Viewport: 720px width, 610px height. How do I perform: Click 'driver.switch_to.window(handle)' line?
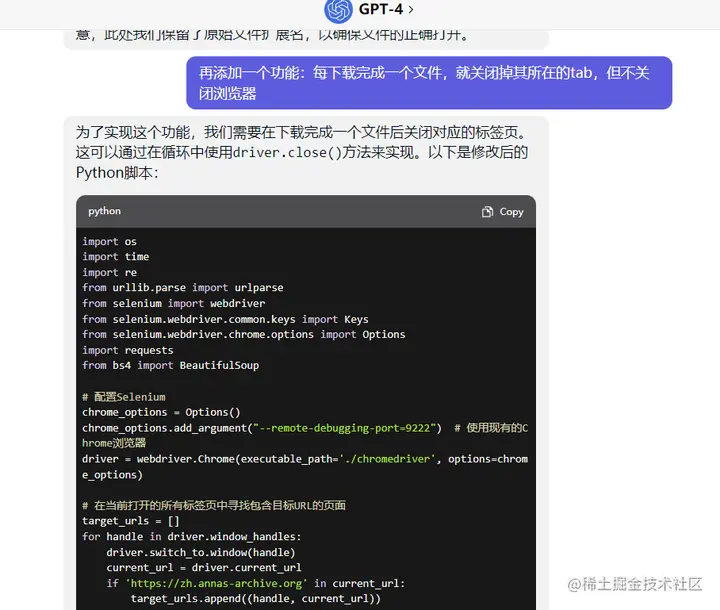pos(201,553)
